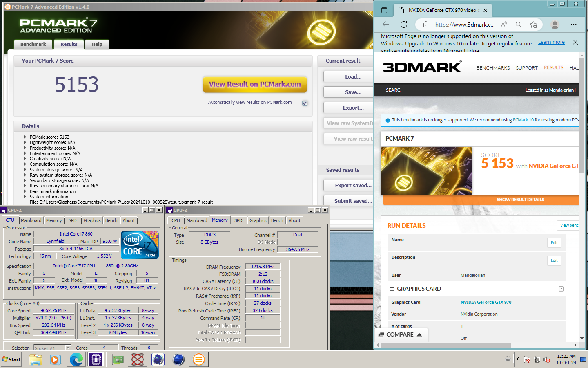The image size is (588, 368).
Task: Expand PCMark score: 5153 detail row
Action: tap(25, 137)
